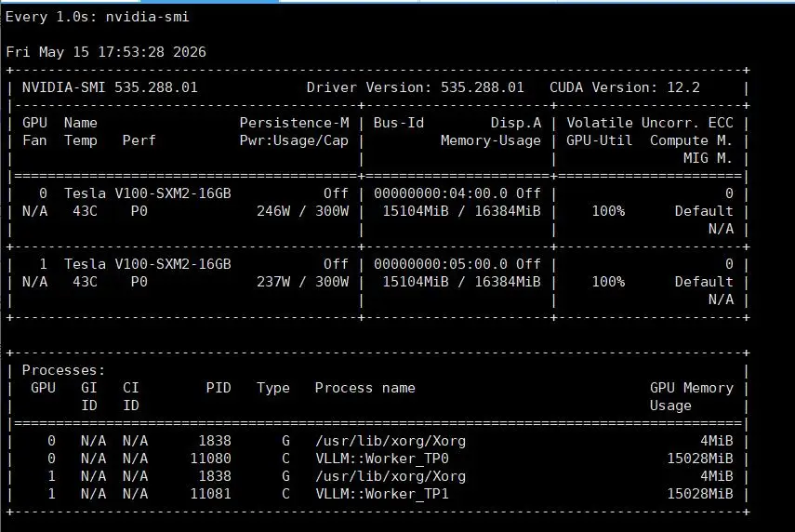Click bus id "00000000:04:00.0 Off"

click(x=457, y=193)
